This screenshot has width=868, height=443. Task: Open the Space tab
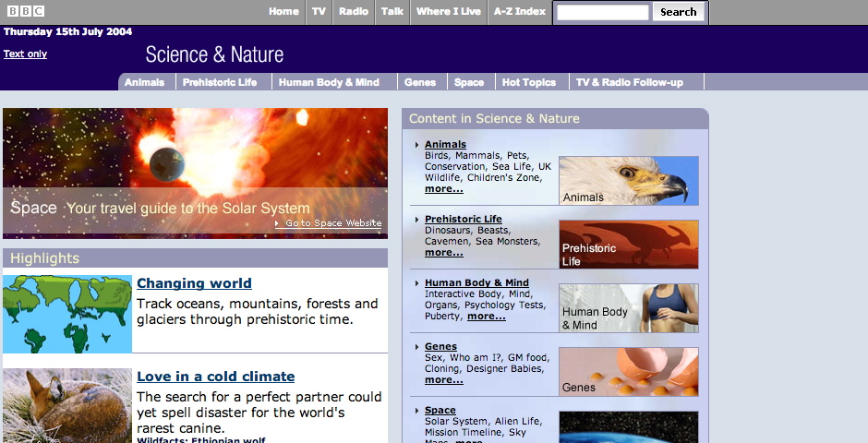pyautogui.click(x=469, y=82)
